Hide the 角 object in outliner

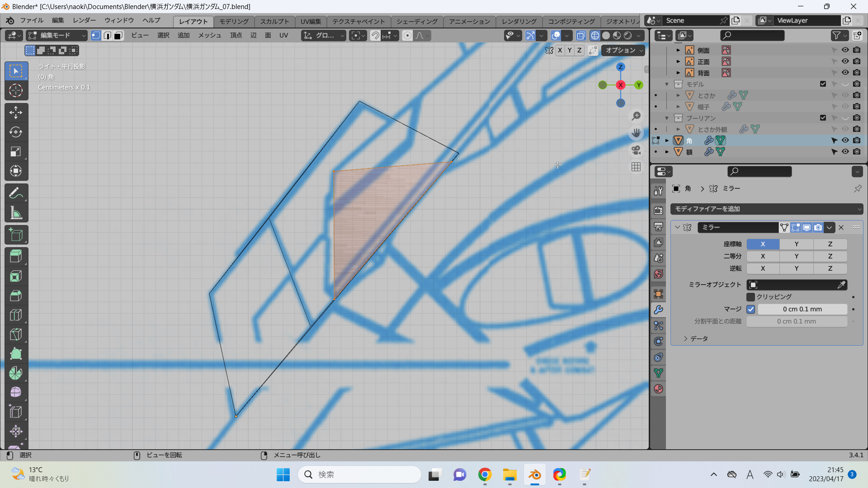[845, 141]
